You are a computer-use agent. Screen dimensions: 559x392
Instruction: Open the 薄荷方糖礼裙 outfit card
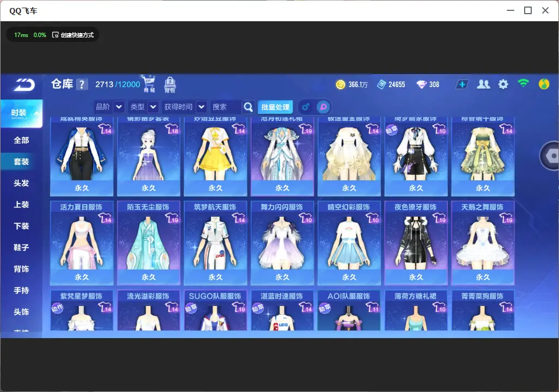pos(416,310)
